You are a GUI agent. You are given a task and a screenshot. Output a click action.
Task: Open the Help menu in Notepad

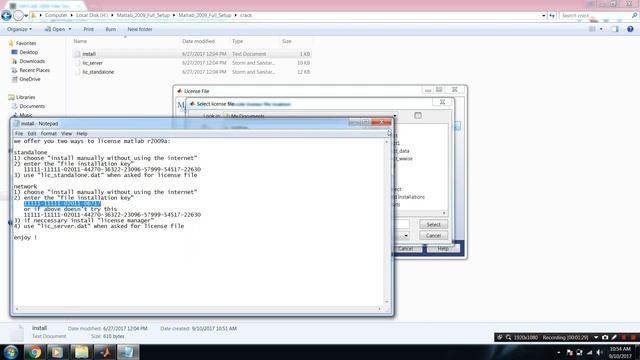click(x=82, y=133)
